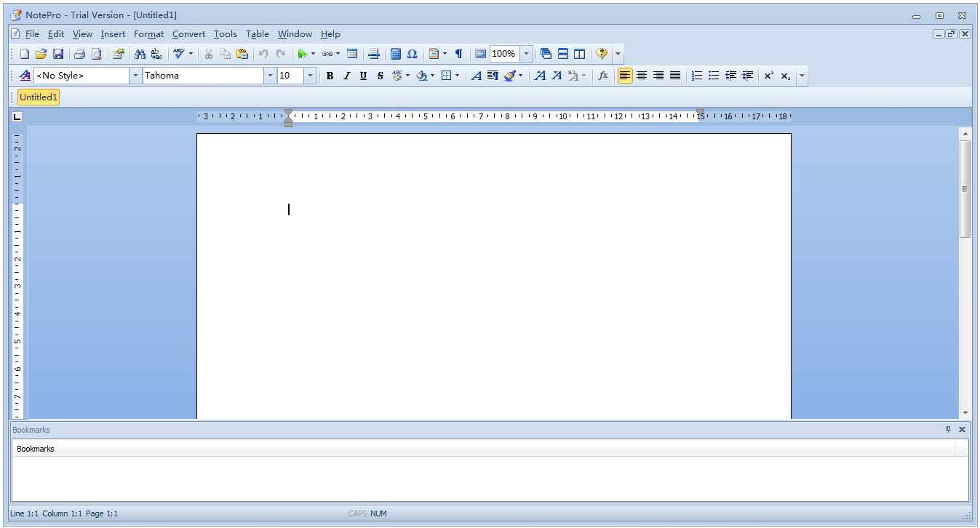Click the Replace text icon

pyautogui.click(x=156, y=54)
